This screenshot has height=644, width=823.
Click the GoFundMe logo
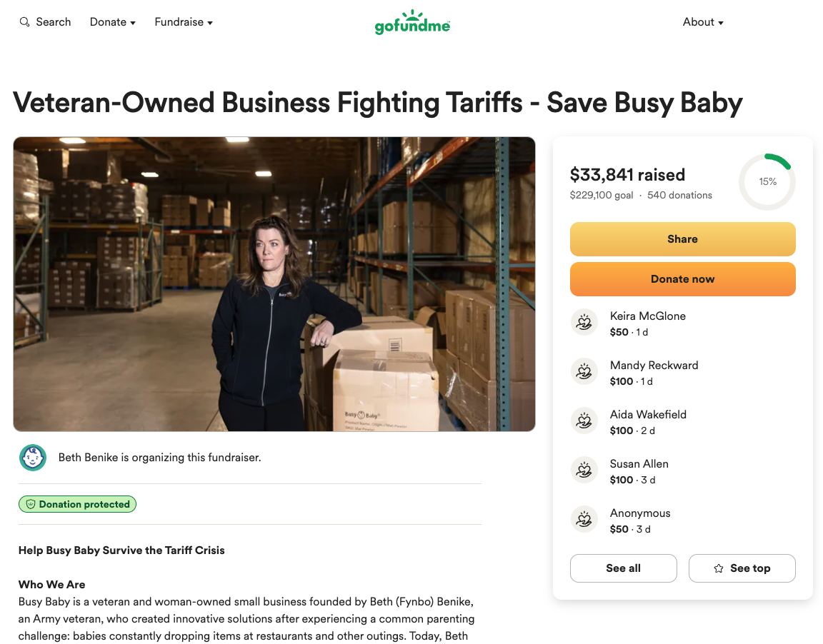(x=412, y=23)
